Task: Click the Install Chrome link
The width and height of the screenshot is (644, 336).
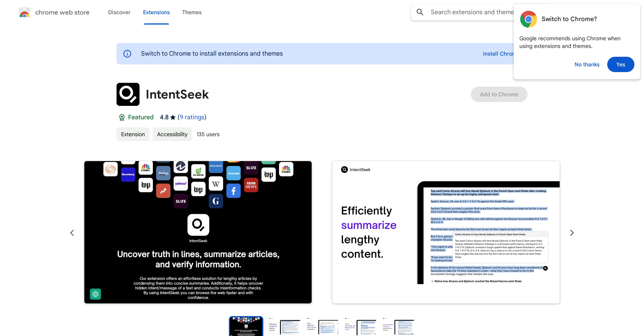Action: pyautogui.click(x=498, y=54)
